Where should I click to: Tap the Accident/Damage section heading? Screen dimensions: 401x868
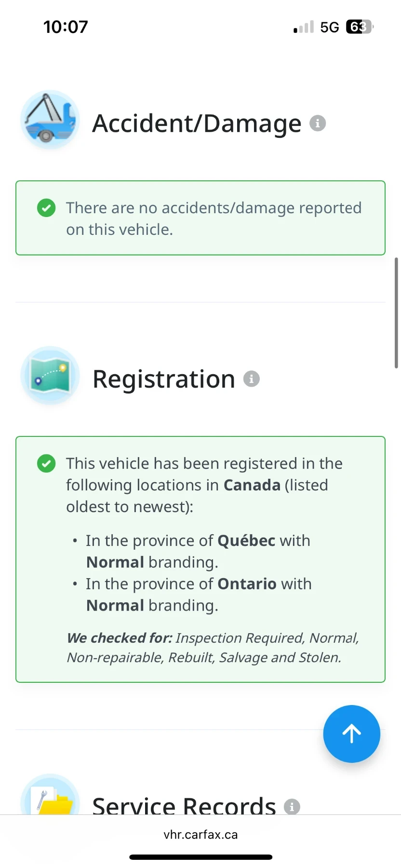click(x=197, y=123)
